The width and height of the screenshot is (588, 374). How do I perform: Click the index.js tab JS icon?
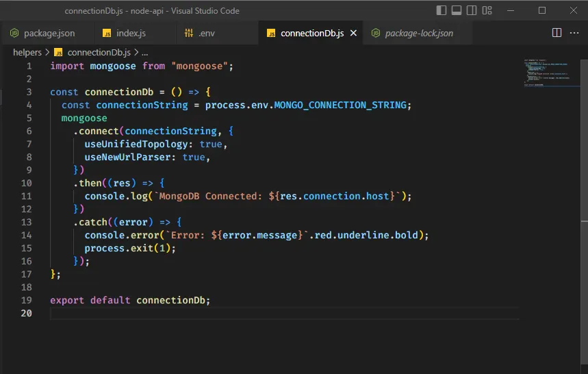107,34
